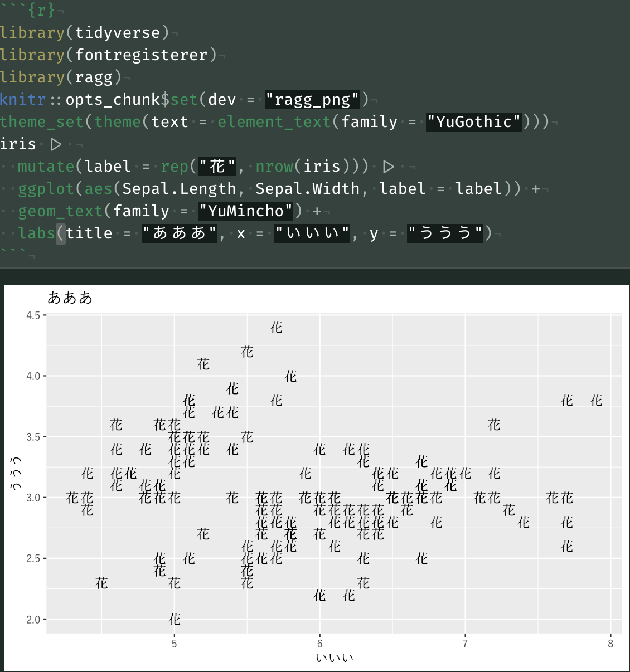Click the lowest 花 point near y 2.0
Viewport: 630px width, 672px height.
pyautogui.click(x=175, y=619)
